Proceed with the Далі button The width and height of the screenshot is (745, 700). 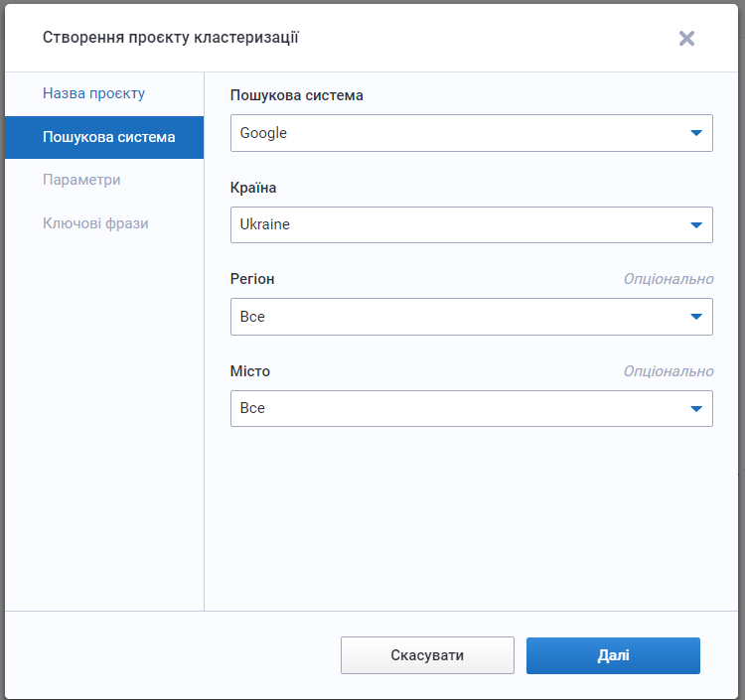tap(613, 655)
